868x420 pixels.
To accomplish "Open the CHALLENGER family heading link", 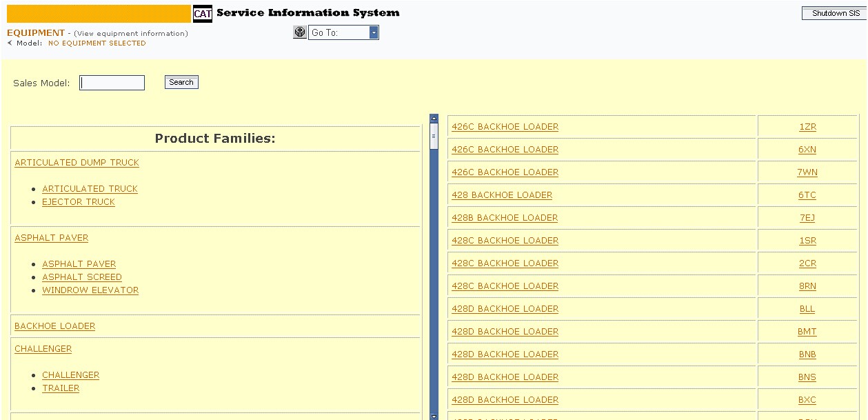I will (x=43, y=349).
